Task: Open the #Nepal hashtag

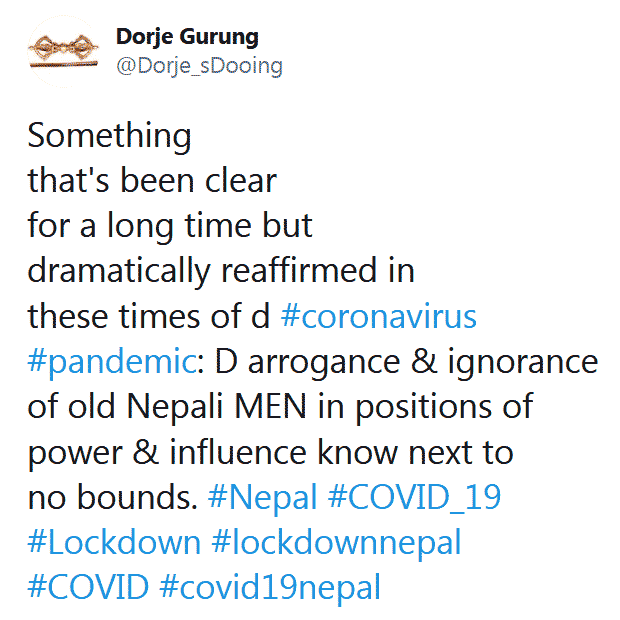Action: point(262,497)
